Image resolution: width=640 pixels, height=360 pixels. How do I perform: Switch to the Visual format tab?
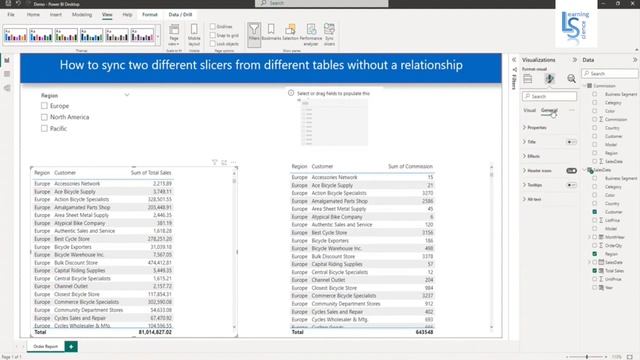click(x=529, y=110)
